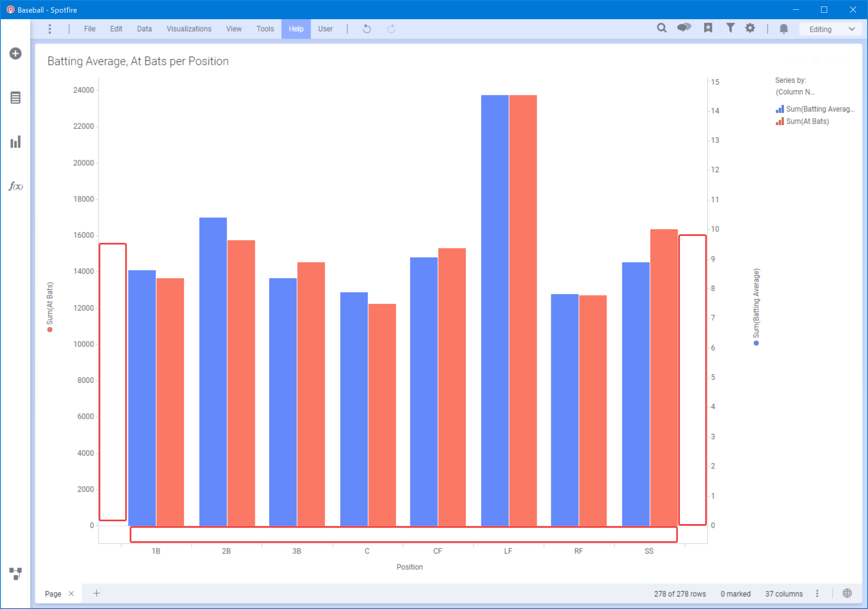Open the Position axis selector

tap(409, 567)
